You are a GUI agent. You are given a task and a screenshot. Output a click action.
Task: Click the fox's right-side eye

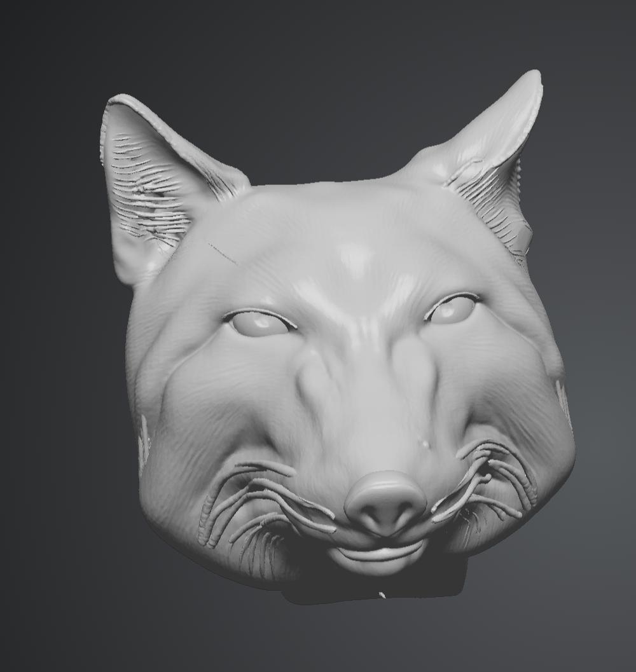coord(451,310)
